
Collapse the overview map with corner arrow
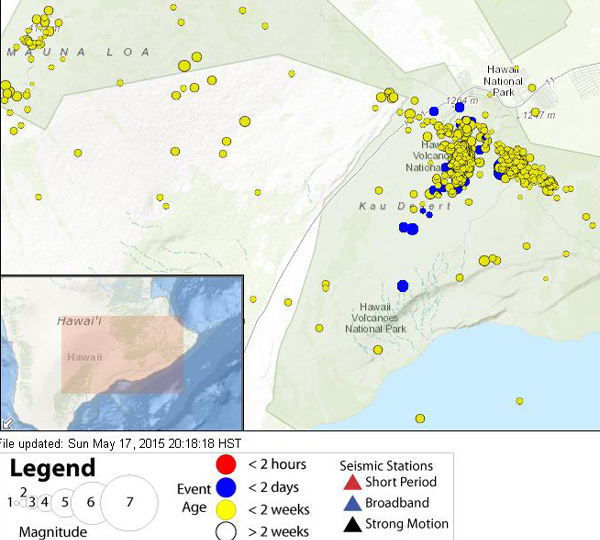[6, 425]
